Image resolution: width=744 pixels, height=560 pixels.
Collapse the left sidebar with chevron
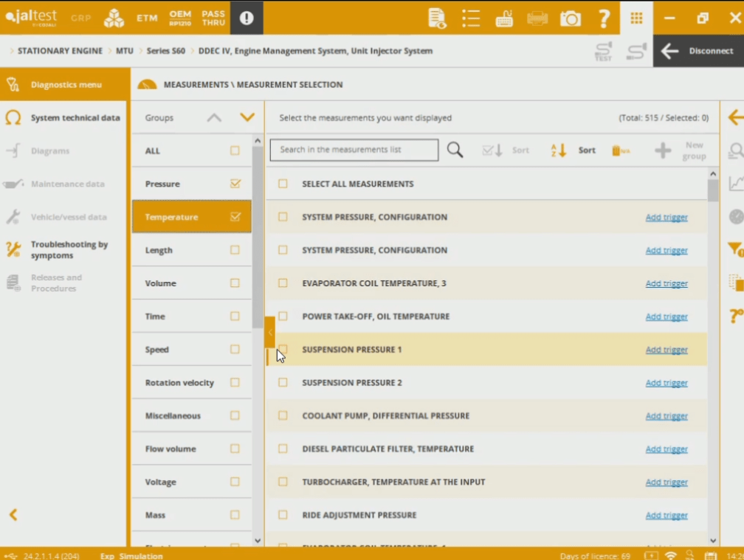[13, 515]
